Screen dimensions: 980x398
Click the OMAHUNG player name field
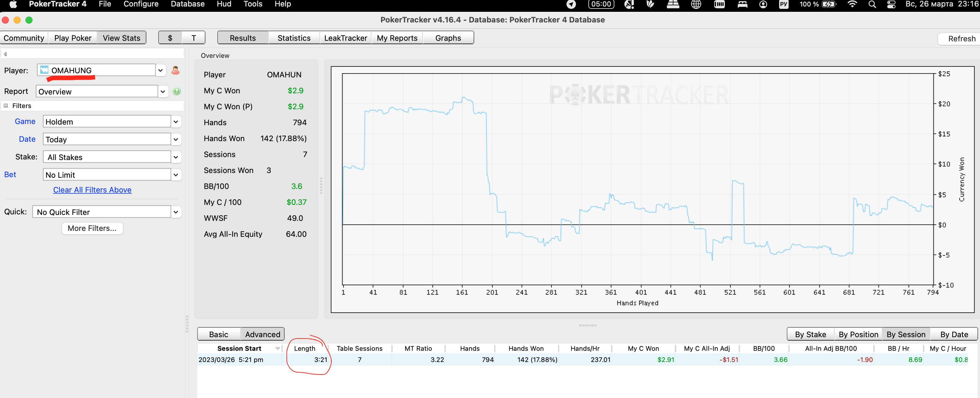97,70
